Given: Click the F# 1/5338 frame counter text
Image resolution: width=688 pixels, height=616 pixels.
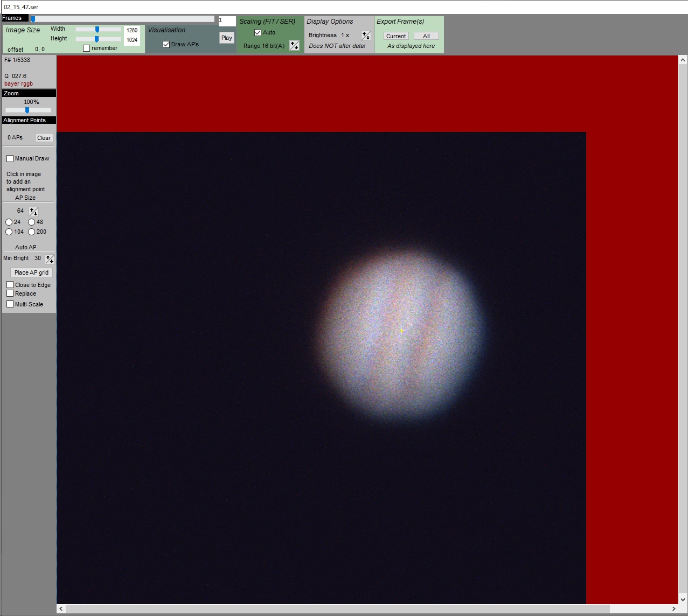Looking at the screenshot, I should pos(17,60).
